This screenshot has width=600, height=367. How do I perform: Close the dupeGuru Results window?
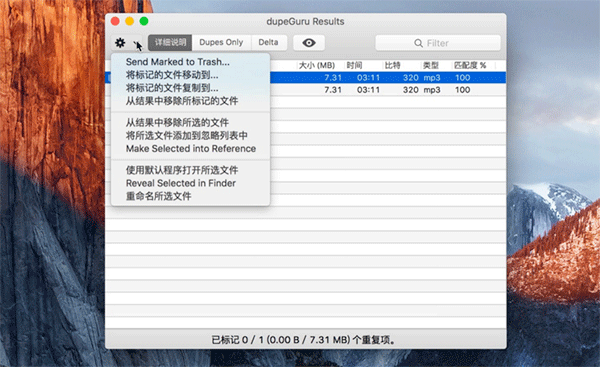pyautogui.click(x=115, y=21)
